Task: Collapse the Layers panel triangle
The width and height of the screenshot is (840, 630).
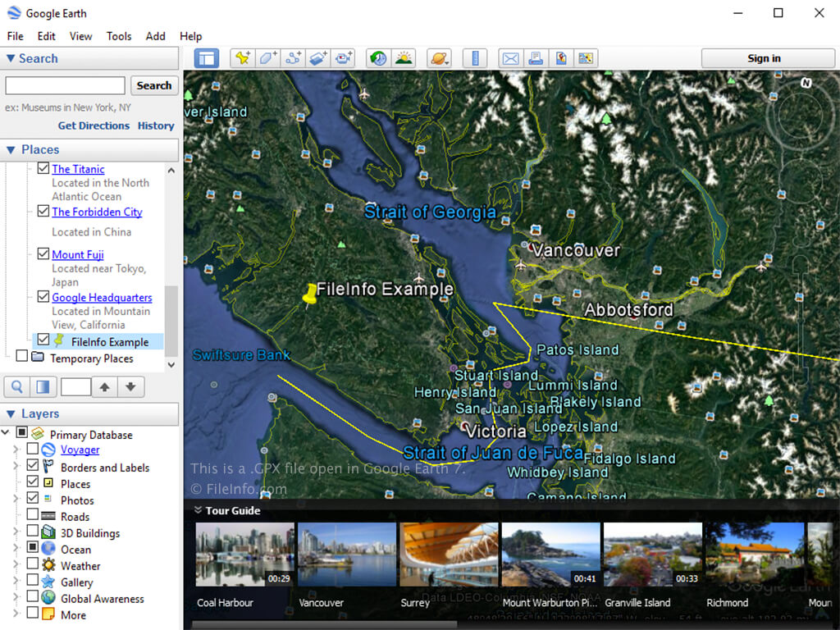Action: point(10,414)
